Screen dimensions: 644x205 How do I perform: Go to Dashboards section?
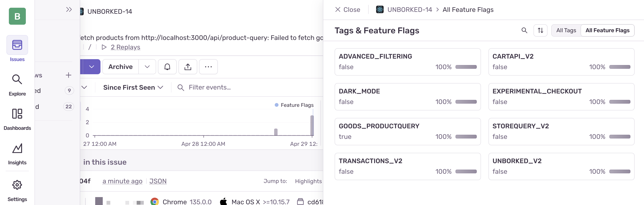point(17,114)
